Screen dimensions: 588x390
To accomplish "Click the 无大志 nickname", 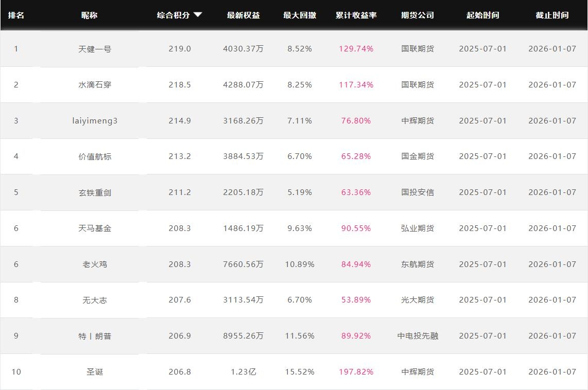I will (95, 300).
